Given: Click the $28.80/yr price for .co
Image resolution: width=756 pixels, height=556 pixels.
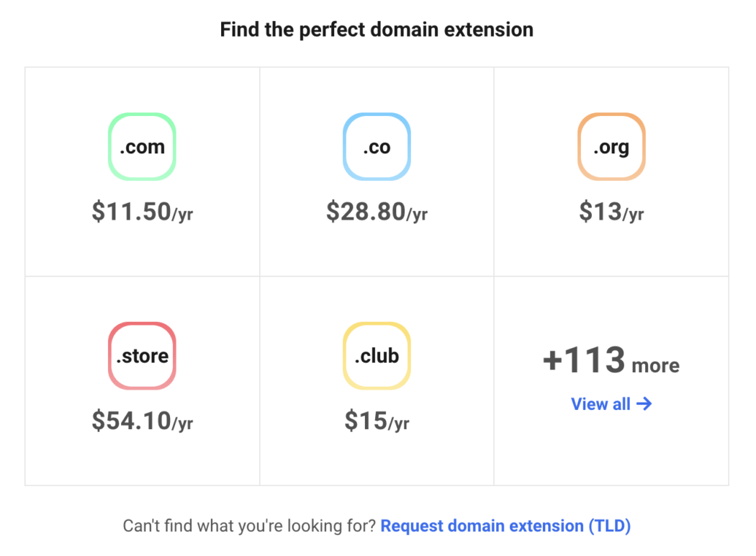Looking at the screenshot, I should point(377,212).
